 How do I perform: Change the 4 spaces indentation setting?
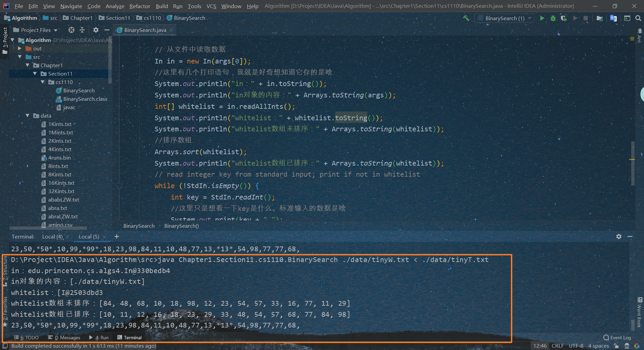[598, 346]
